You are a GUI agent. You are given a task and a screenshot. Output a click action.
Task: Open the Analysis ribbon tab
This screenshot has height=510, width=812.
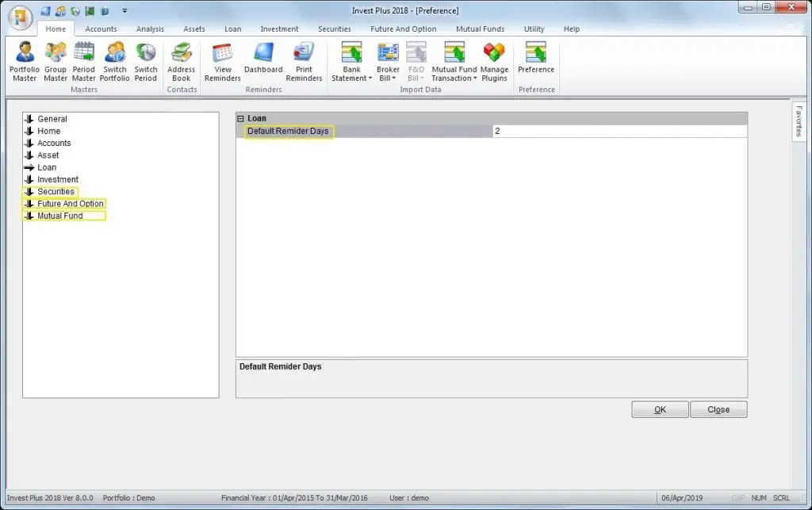tap(150, 29)
